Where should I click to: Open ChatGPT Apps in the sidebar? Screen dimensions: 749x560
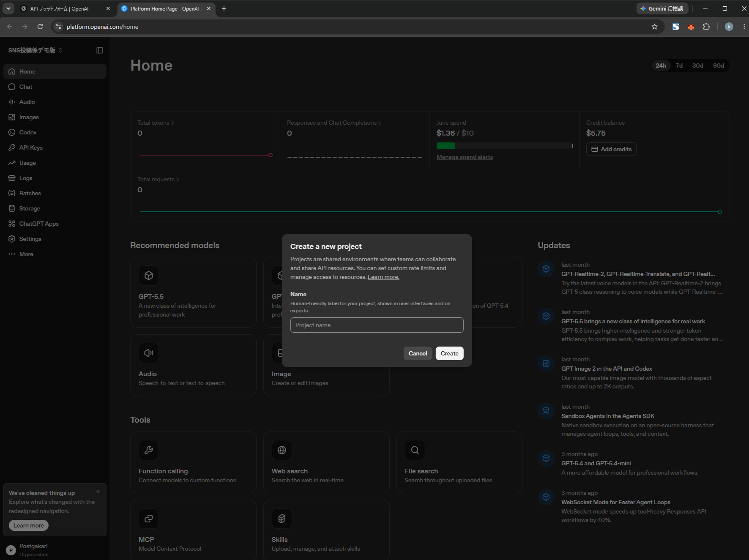click(x=55, y=224)
